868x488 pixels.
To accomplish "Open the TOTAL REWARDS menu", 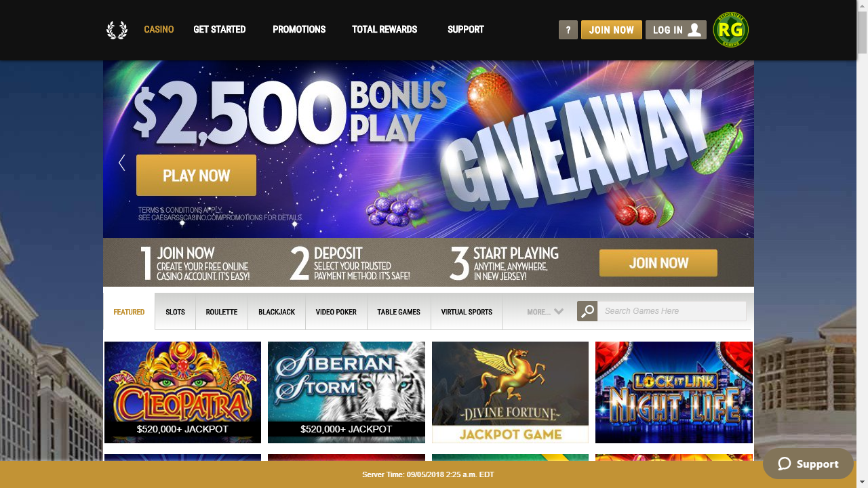I will pos(384,30).
